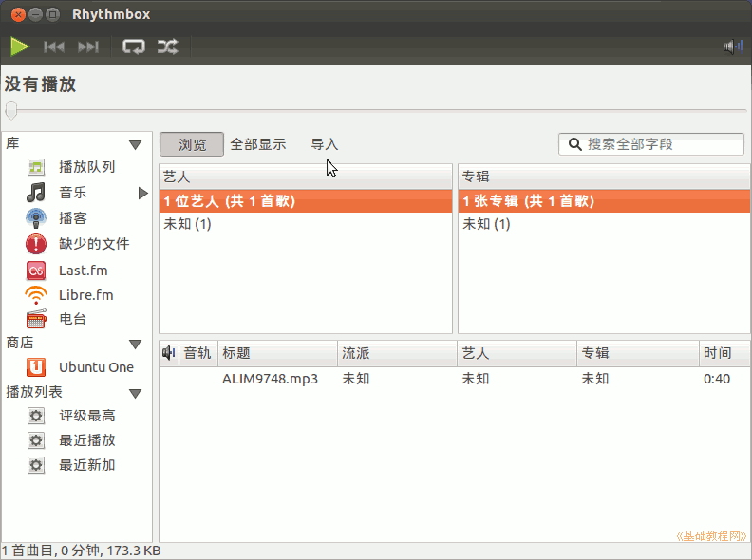
Task: Collapse the 商店 store section
Action: [135, 344]
